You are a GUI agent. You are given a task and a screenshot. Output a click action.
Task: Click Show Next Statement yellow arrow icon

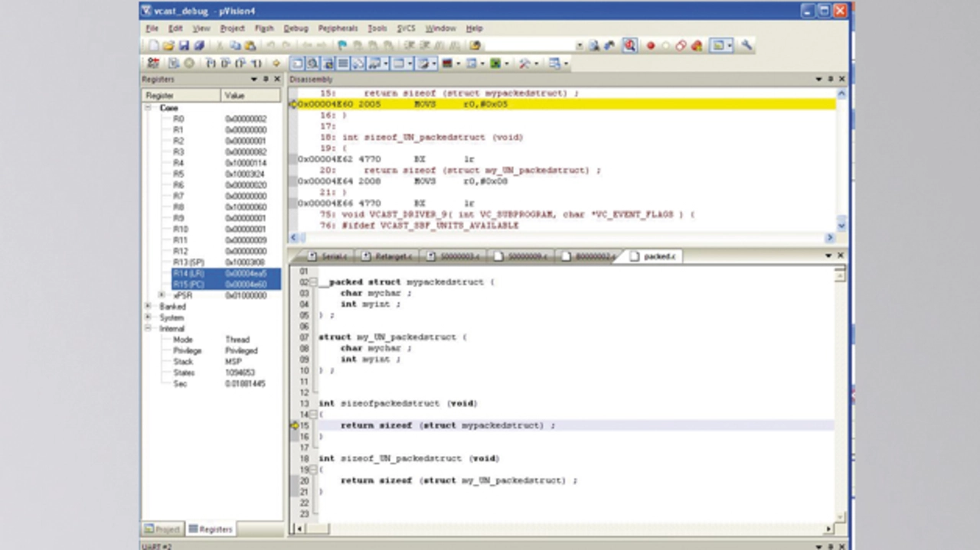[276, 63]
